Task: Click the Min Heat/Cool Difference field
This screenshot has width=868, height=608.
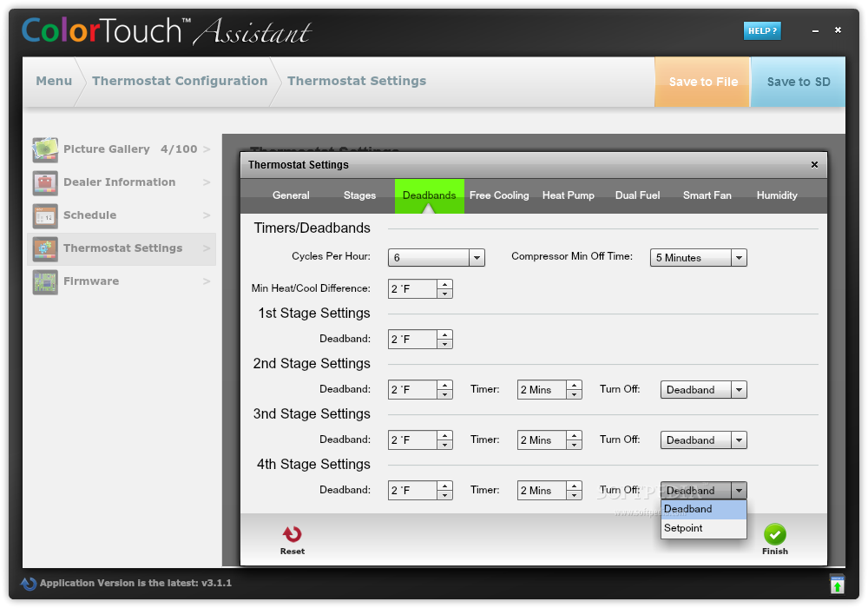Action: click(412, 289)
